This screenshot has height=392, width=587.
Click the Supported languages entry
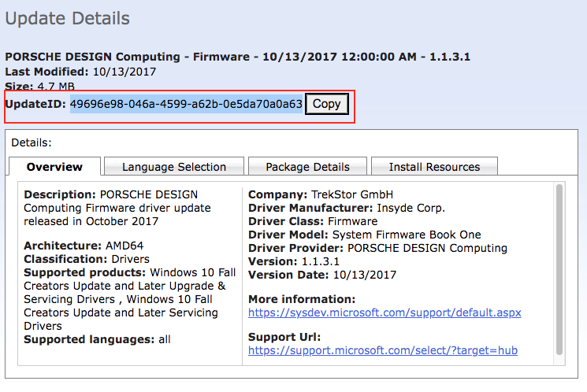coord(97,339)
